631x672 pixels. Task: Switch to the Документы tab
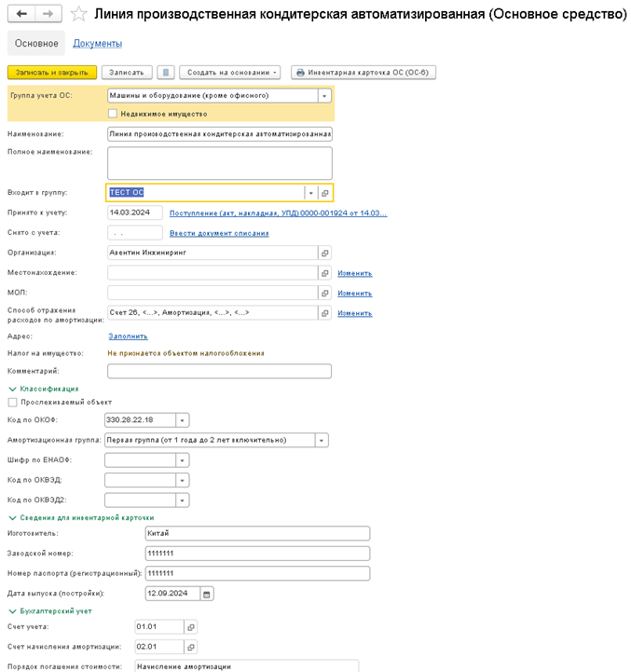click(x=97, y=43)
